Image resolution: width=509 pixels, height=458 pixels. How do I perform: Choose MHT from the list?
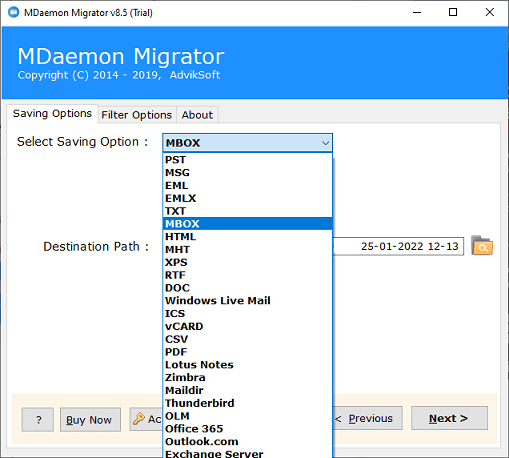[247, 249]
